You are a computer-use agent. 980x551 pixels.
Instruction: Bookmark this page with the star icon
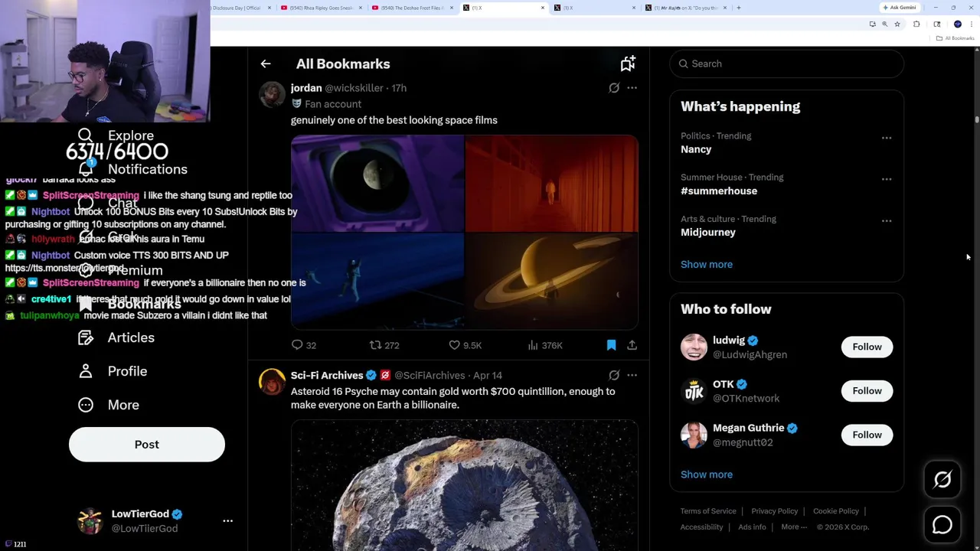(897, 24)
